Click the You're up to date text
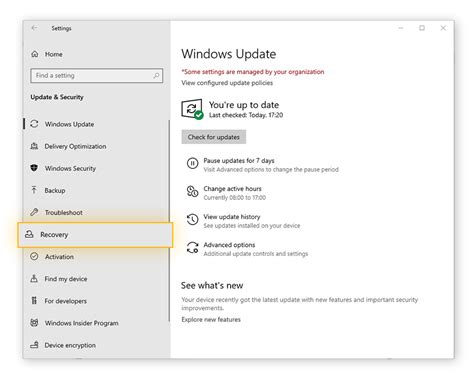 click(x=244, y=105)
